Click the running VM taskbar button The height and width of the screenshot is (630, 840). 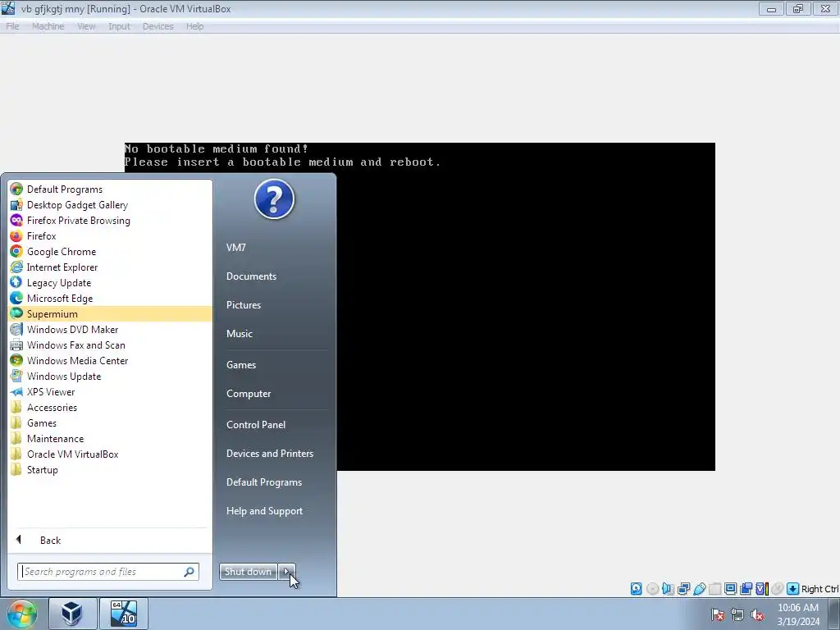tap(124, 614)
